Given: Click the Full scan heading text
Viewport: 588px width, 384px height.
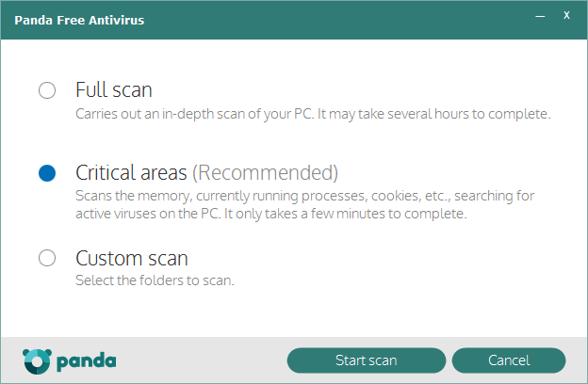Looking at the screenshot, I should coord(114,90).
